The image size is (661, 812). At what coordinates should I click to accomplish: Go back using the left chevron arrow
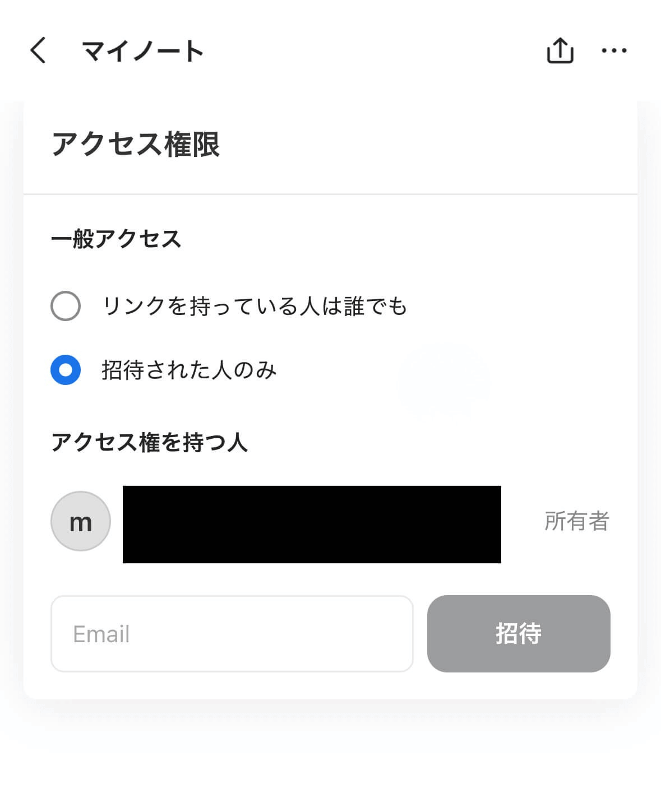pyautogui.click(x=38, y=51)
